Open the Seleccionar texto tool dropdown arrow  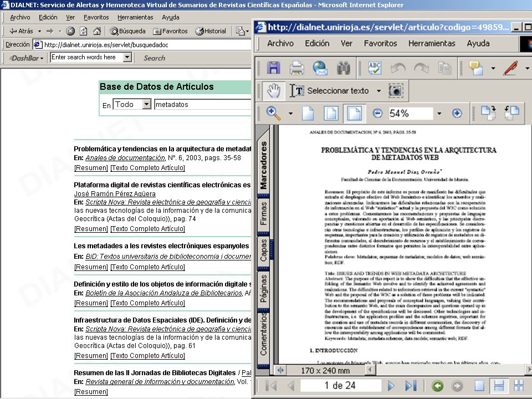pos(378,91)
